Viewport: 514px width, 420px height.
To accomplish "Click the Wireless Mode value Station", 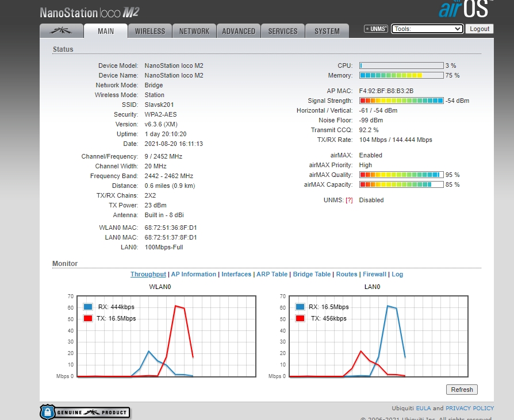I will (155, 95).
